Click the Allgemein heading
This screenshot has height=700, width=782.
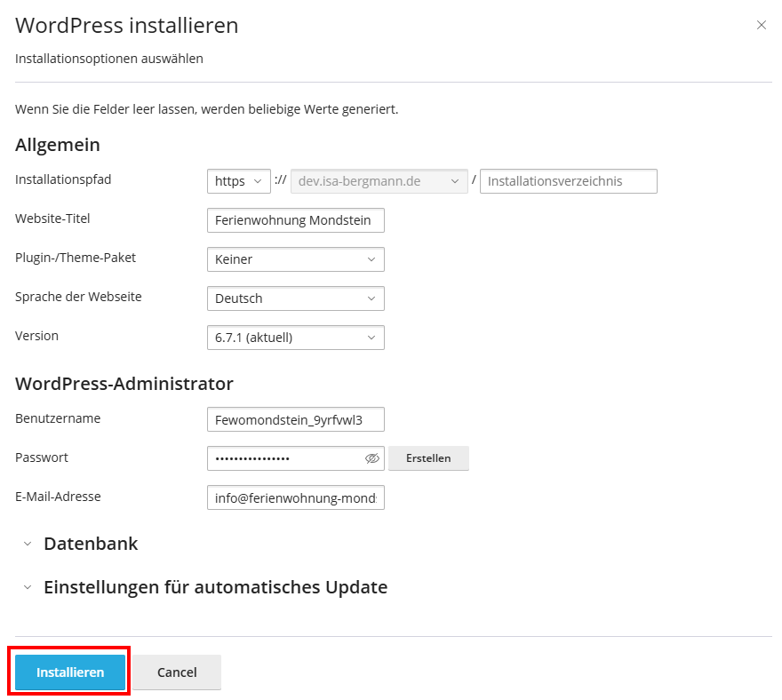58,145
